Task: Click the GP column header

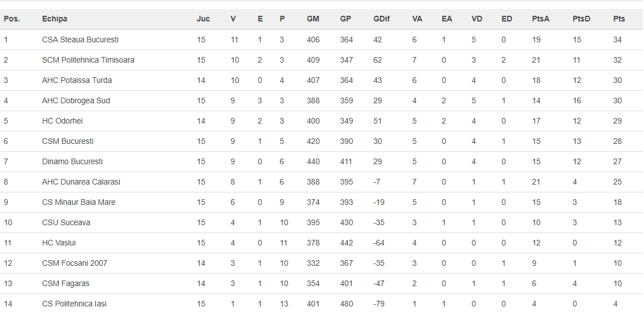Action: 345,19
